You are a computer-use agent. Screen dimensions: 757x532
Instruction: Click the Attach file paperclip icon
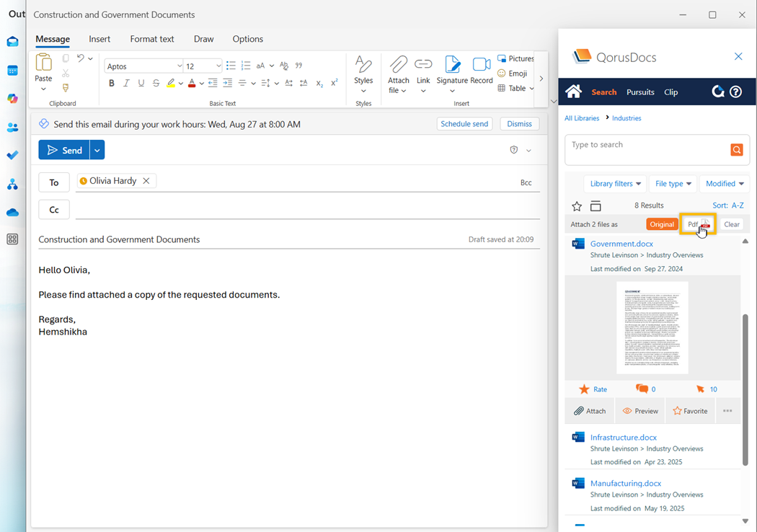398,65
